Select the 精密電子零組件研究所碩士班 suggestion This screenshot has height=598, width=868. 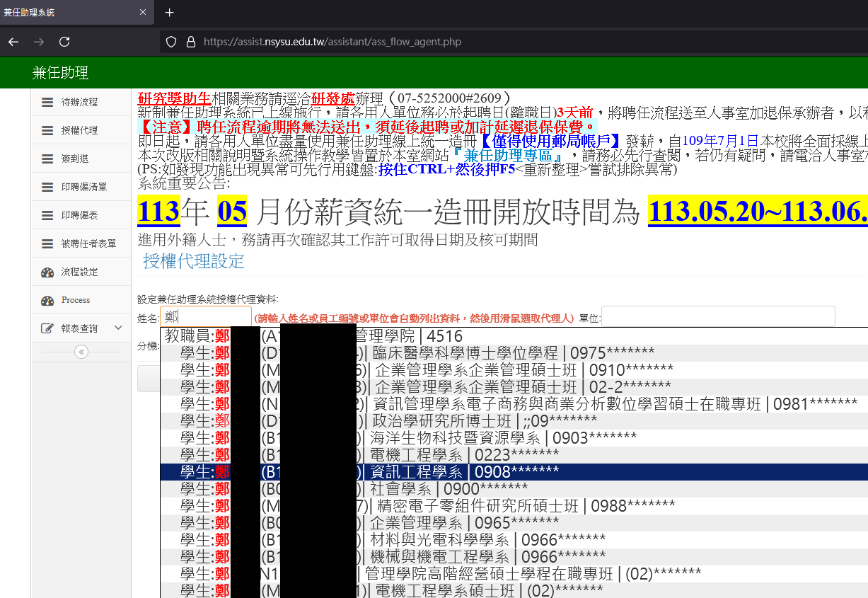(514, 505)
